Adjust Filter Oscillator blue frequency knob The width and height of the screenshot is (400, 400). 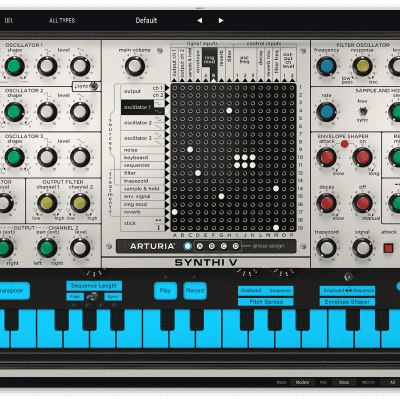tap(326, 66)
